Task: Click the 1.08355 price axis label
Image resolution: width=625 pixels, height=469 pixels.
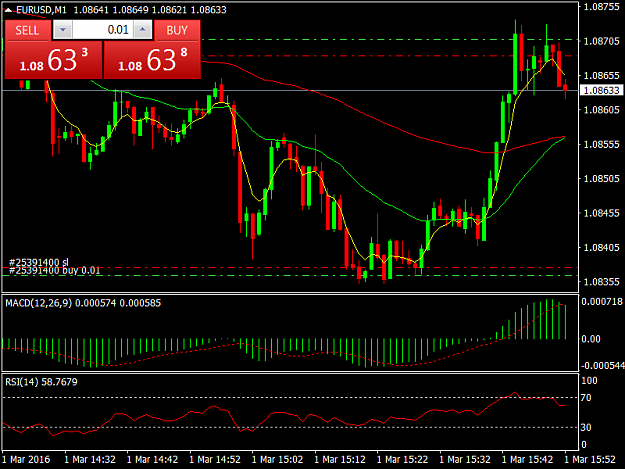Action: (601, 282)
